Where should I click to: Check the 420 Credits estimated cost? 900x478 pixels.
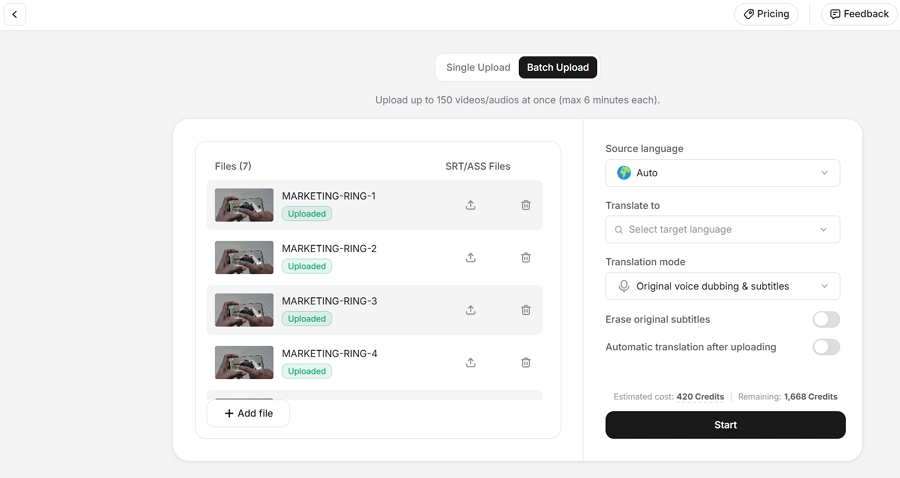click(700, 397)
